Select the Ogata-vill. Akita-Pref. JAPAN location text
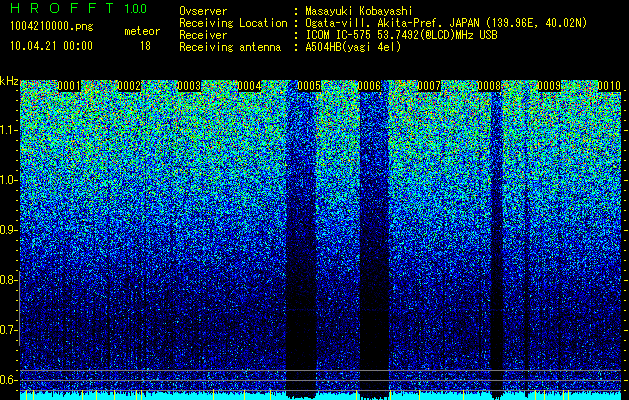The width and height of the screenshot is (629, 400). point(446,23)
